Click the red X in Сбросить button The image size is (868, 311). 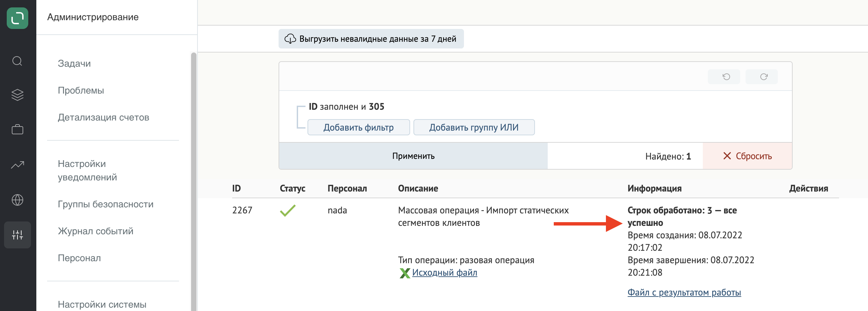pos(727,156)
